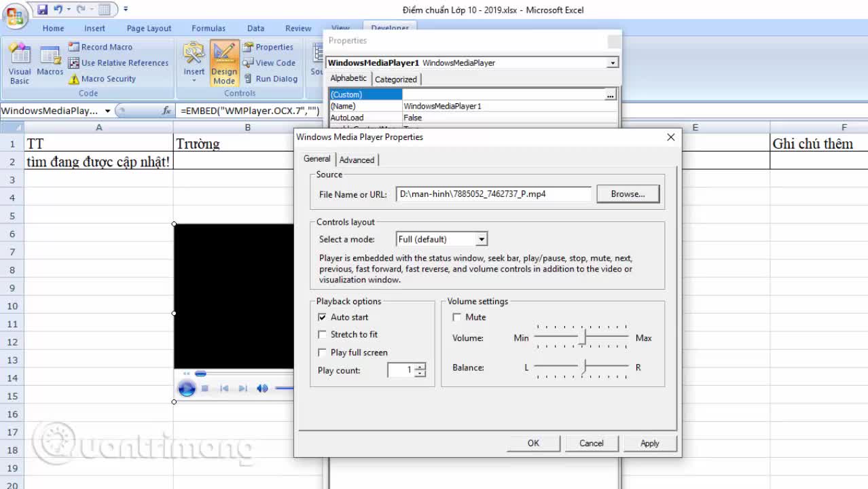Open the Home ribbon tab
Screen dimensions: 868x489
53,29
